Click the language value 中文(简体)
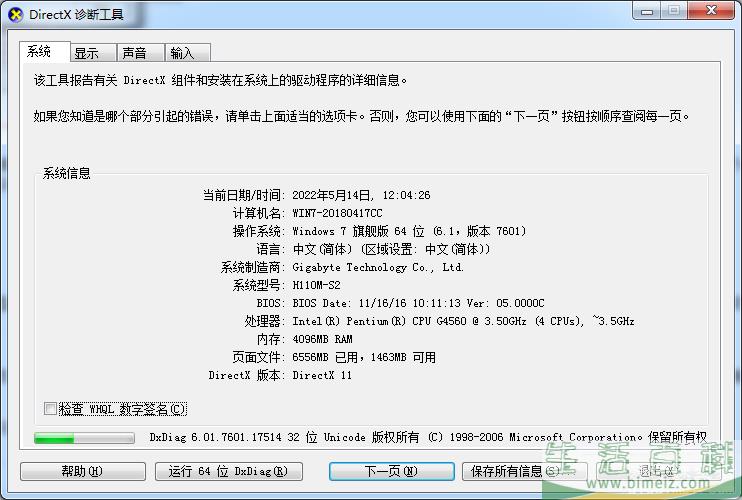Viewport: 742px width, 500px height. click(391, 249)
